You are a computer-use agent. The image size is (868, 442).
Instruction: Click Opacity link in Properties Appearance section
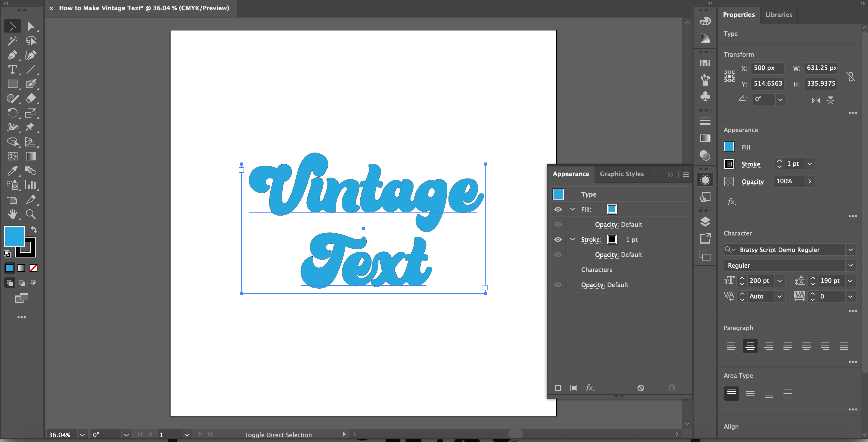click(752, 182)
